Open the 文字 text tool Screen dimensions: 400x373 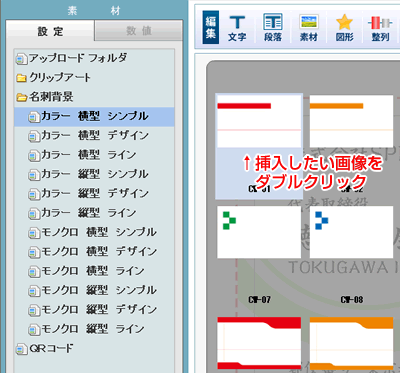(x=237, y=28)
